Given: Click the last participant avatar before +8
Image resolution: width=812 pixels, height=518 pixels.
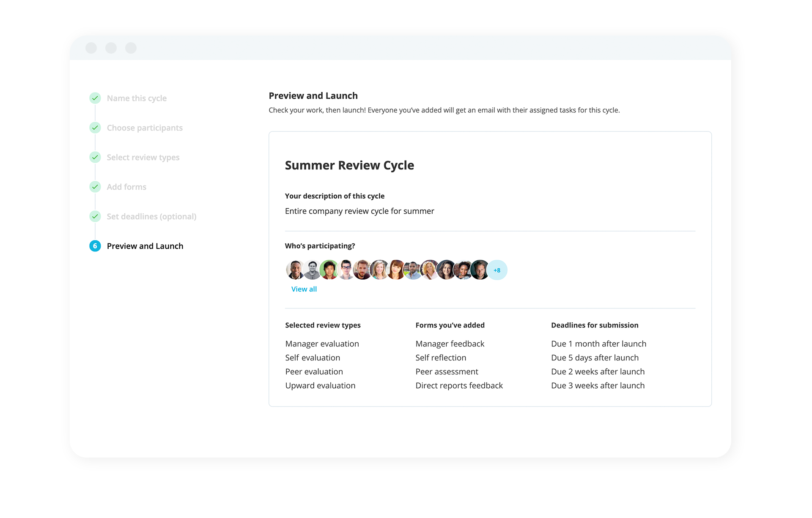Looking at the screenshot, I should [x=480, y=270].
